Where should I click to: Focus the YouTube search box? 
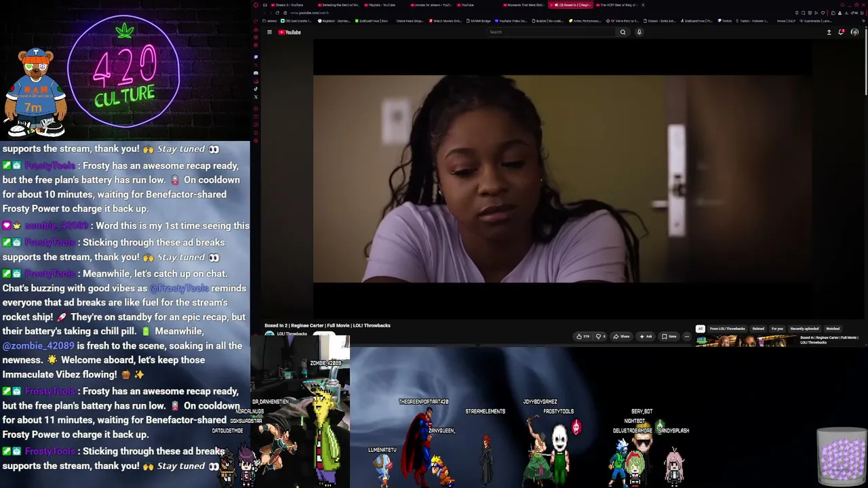551,32
